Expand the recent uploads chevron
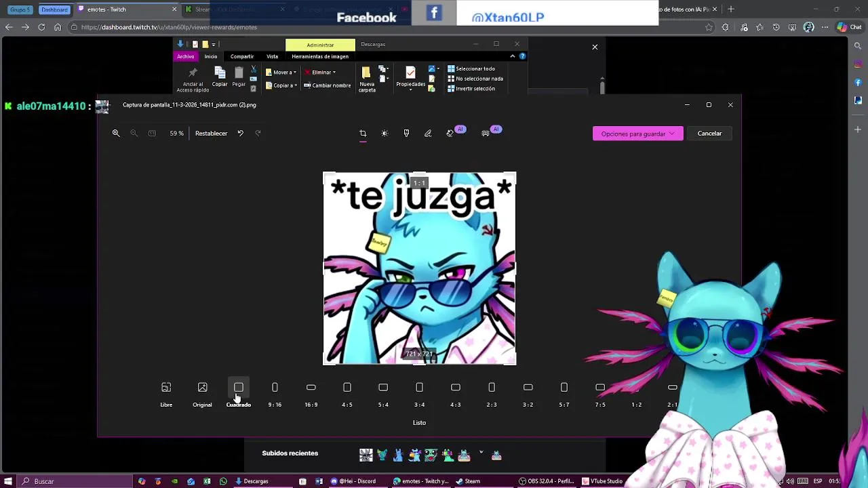This screenshot has height=488, width=868. click(x=481, y=452)
